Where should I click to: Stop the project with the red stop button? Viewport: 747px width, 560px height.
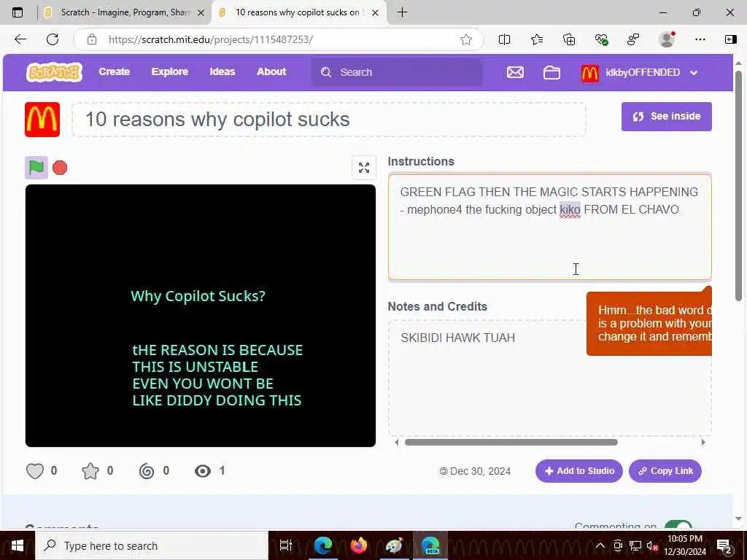(x=60, y=168)
